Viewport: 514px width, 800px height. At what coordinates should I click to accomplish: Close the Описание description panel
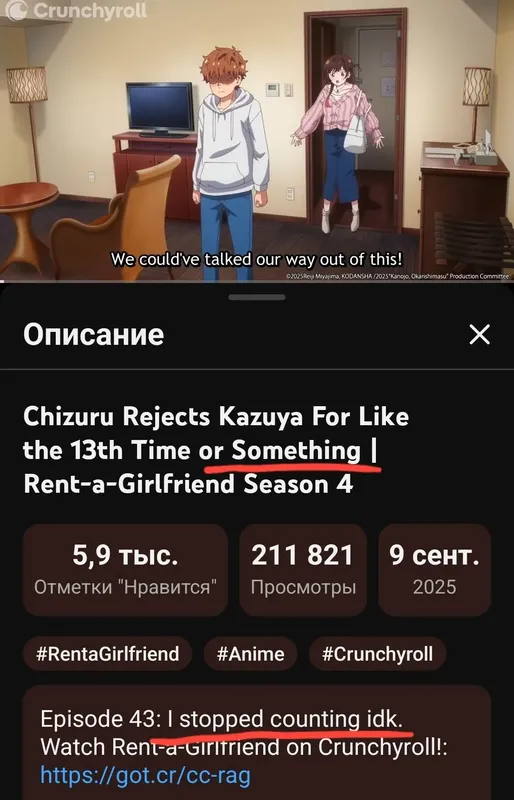point(479,335)
